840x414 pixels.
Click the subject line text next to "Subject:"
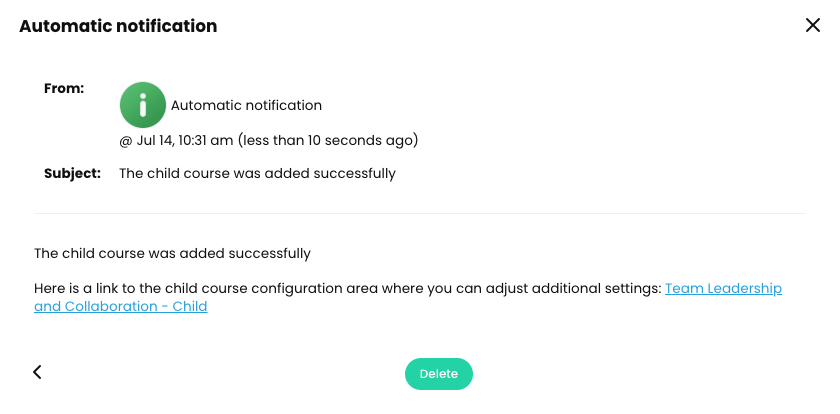click(x=257, y=173)
